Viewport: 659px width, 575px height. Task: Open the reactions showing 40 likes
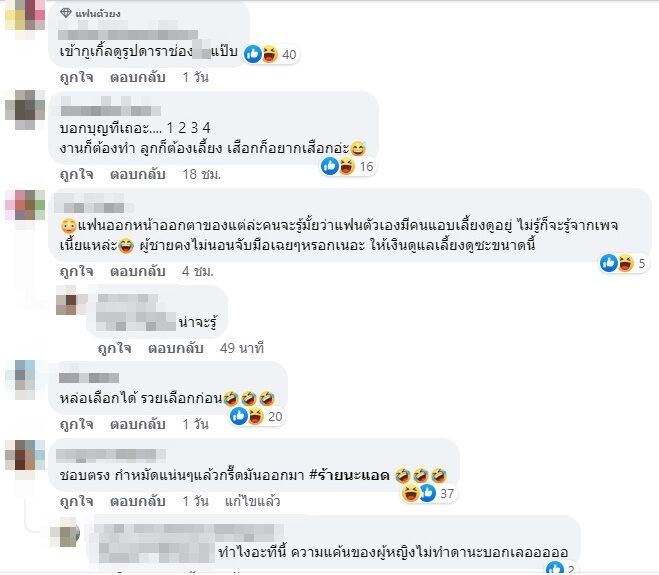[x=271, y=54]
